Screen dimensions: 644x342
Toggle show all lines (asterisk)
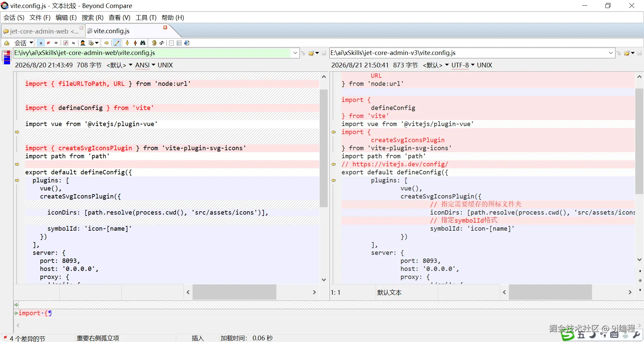[x=41, y=43]
